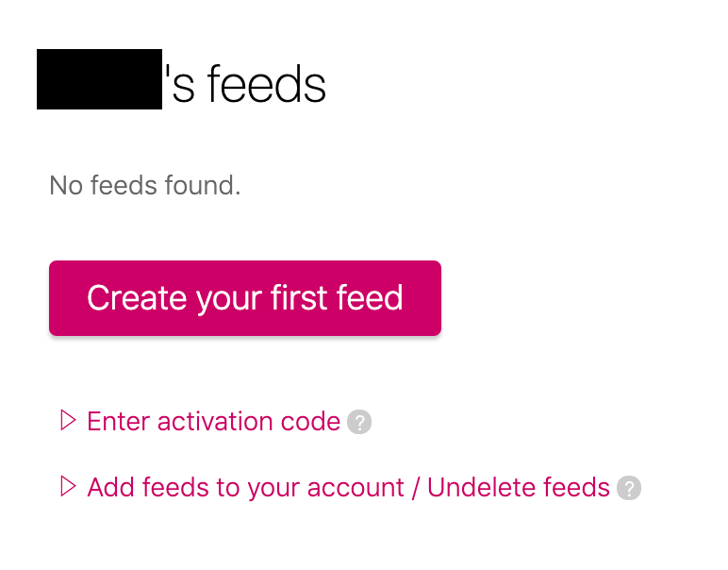Open the Enter activation code link
The height and width of the screenshot is (570, 728).
coord(213,421)
